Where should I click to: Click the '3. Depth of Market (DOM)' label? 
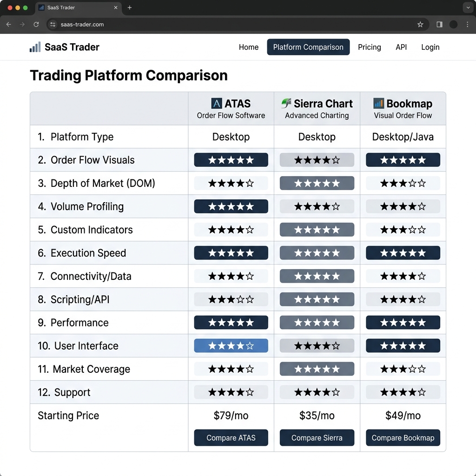[97, 183]
